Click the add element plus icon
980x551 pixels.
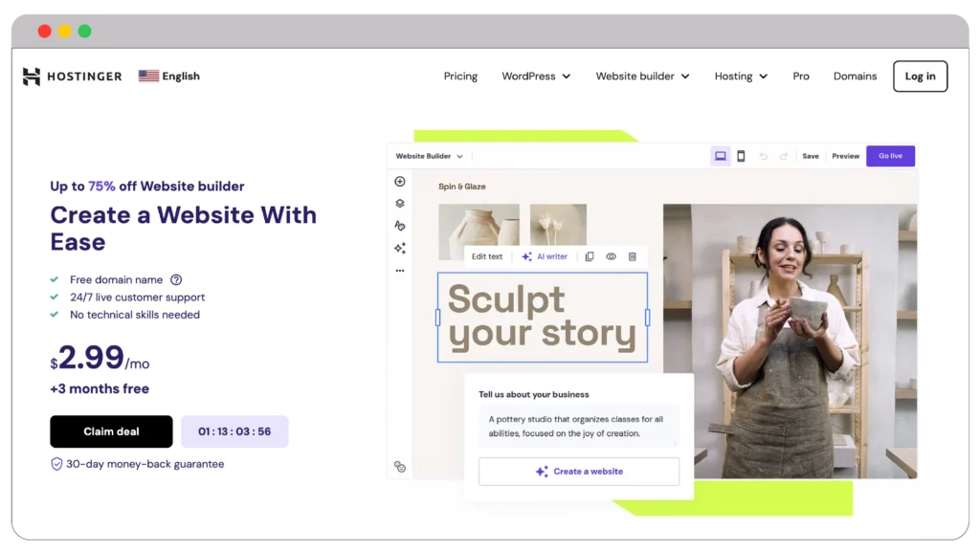coord(400,182)
